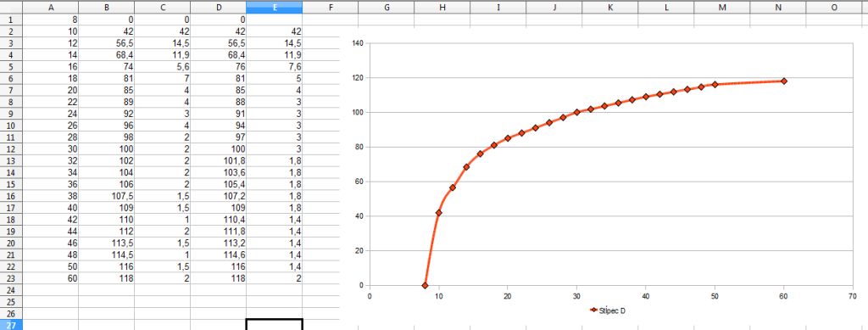Click row header 1
Screen dimensions: 868x330
[x=11, y=19]
